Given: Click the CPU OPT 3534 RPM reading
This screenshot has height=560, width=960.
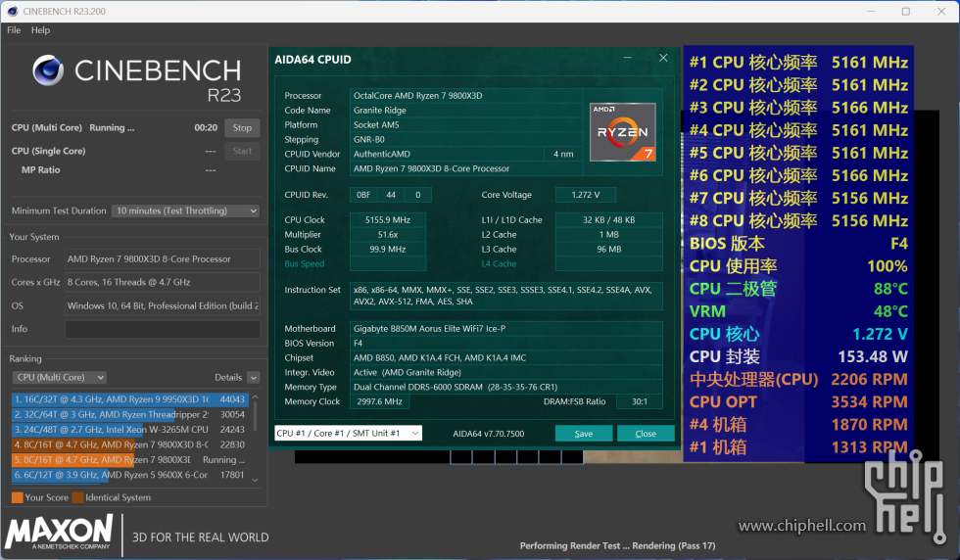Looking at the screenshot, I should point(798,402).
